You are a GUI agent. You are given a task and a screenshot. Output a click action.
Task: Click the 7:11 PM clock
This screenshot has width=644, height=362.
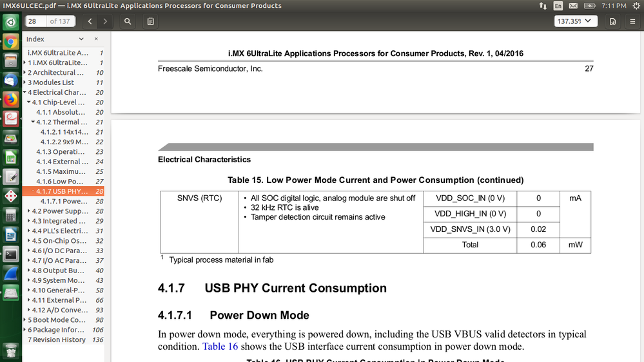[614, 6]
